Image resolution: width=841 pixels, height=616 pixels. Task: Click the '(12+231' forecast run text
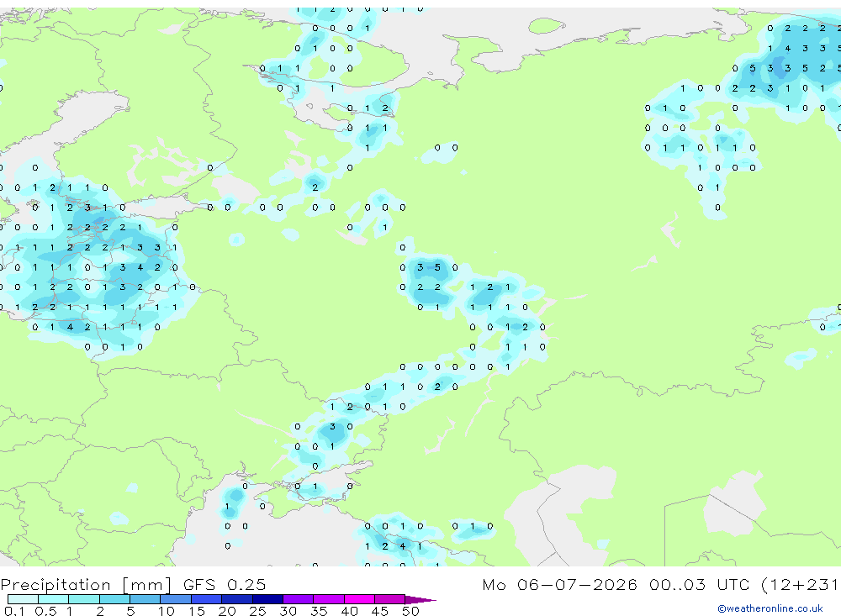click(799, 584)
